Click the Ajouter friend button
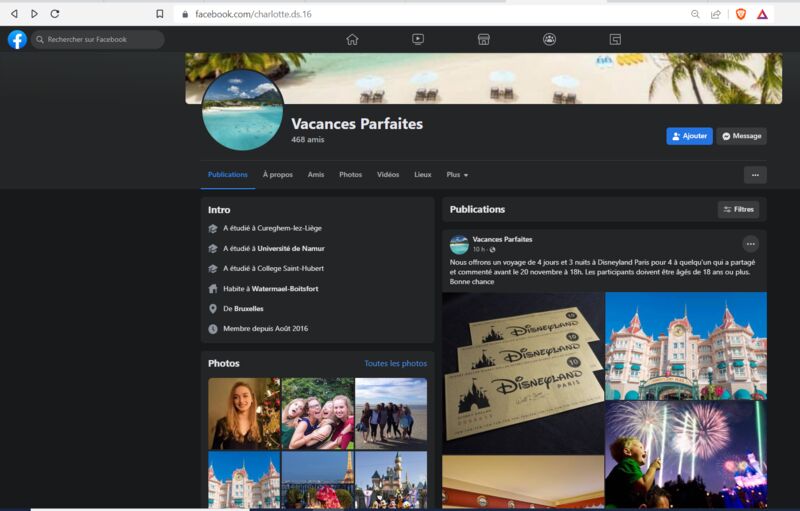This screenshot has height=511, width=800. (689, 136)
